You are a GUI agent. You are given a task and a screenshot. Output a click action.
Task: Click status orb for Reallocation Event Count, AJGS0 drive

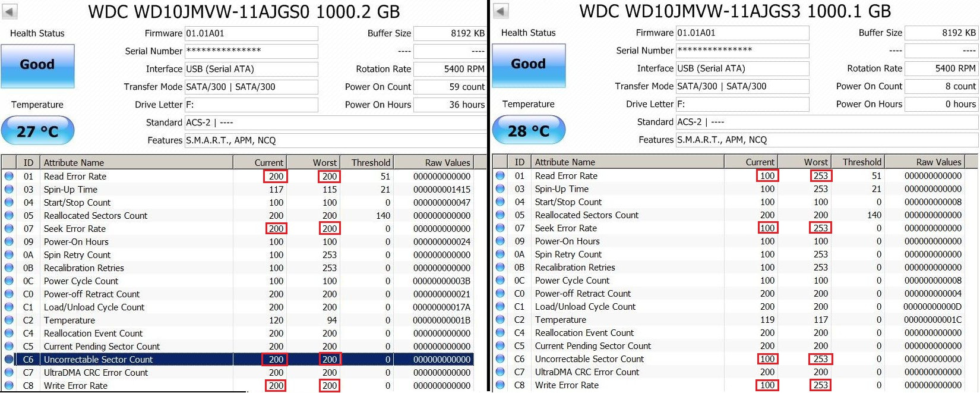(9, 333)
